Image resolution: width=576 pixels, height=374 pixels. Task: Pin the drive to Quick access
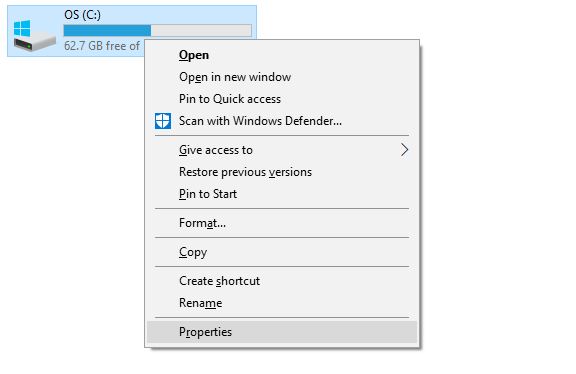tap(282, 99)
